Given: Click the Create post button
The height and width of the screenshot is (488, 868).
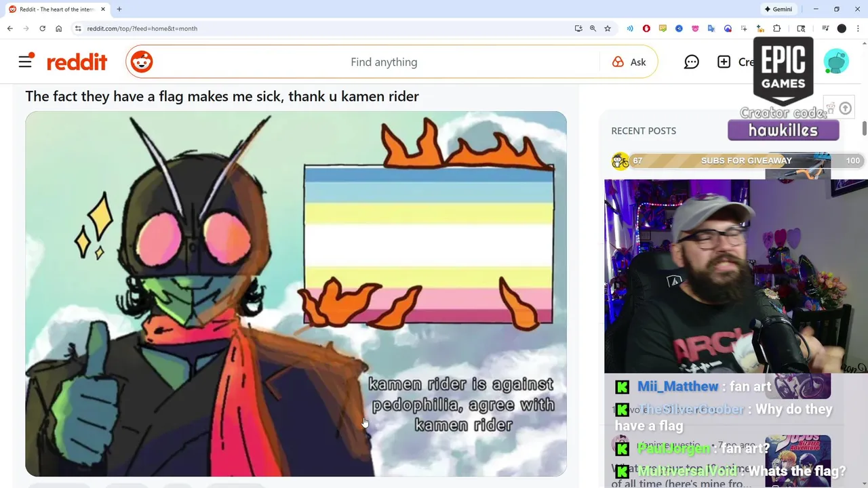Looking at the screenshot, I should tap(736, 62).
